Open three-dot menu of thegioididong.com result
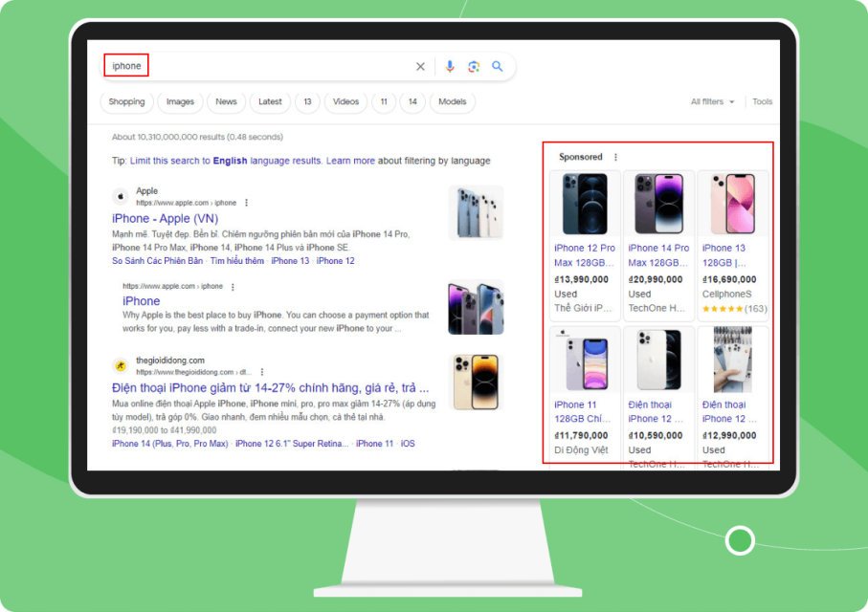Screen dimensions: 868x612 pyautogui.click(x=262, y=372)
